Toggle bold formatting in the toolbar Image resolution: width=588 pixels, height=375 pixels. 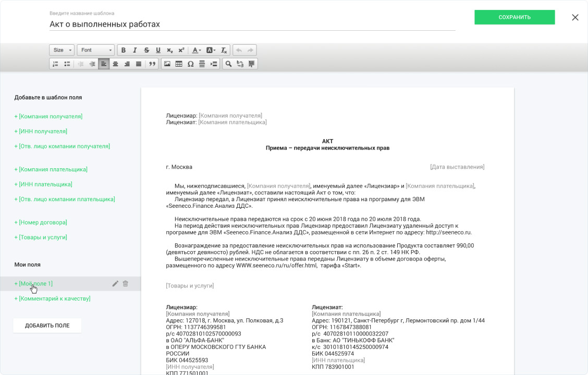click(124, 50)
